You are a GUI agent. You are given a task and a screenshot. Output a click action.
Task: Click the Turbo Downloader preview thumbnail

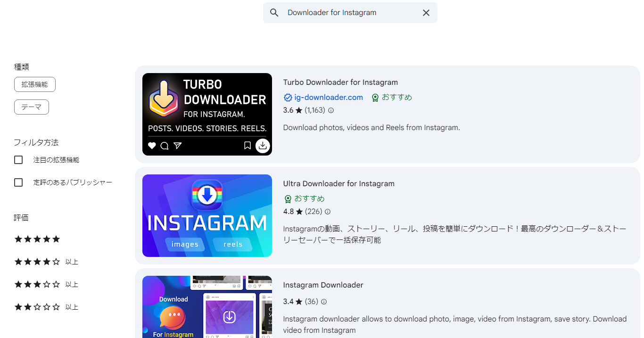[x=207, y=114]
